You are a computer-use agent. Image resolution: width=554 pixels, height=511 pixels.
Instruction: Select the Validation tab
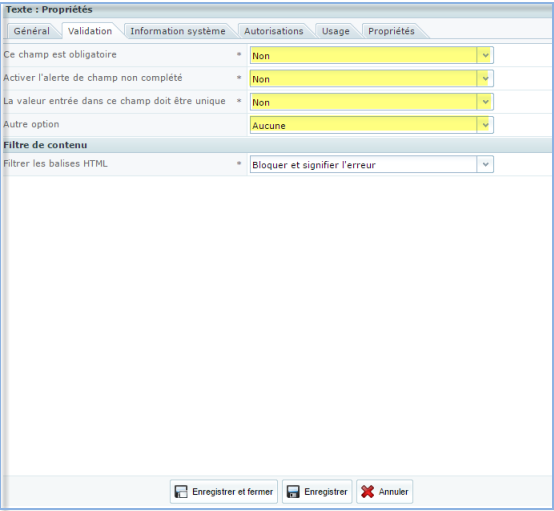coord(90,31)
